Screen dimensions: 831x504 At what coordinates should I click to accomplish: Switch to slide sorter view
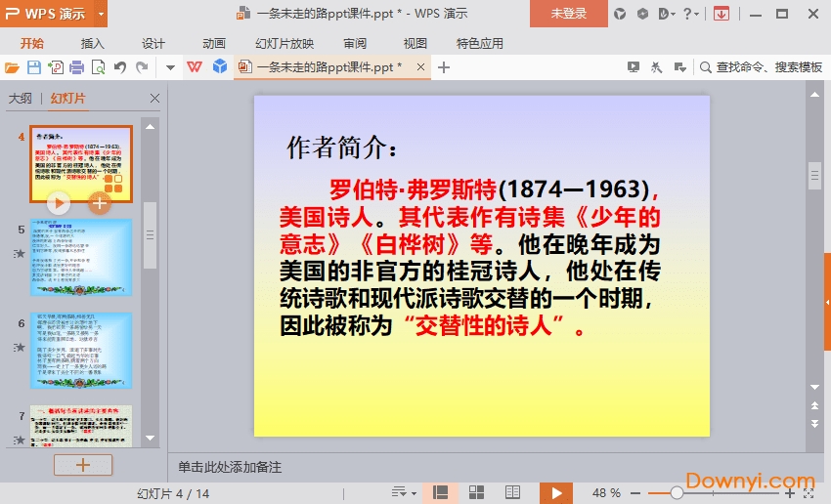point(477,493)
